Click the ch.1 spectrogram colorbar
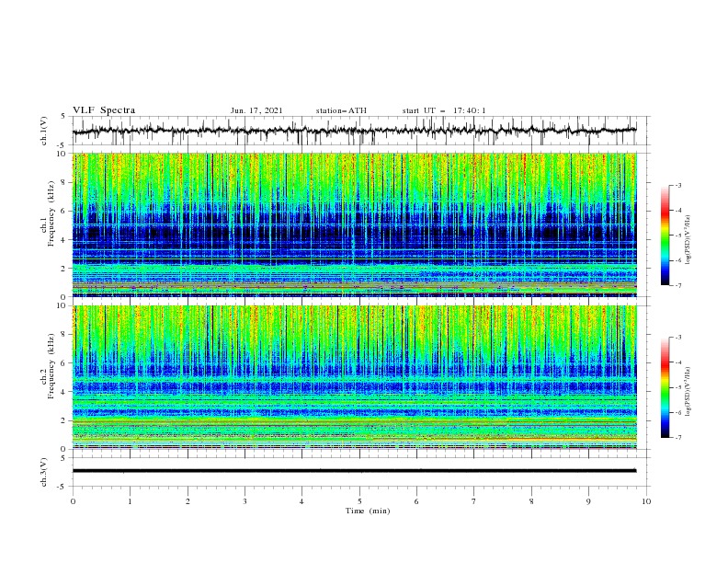The image size is (728, 563). coord(665,236)
